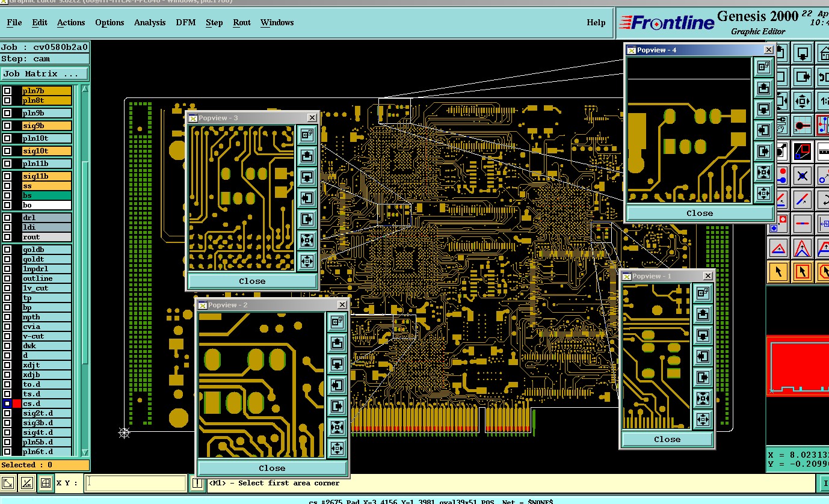829x504 pixels.
Task: Click the black icon with red and blue squares
Action: tap(802, 150)
